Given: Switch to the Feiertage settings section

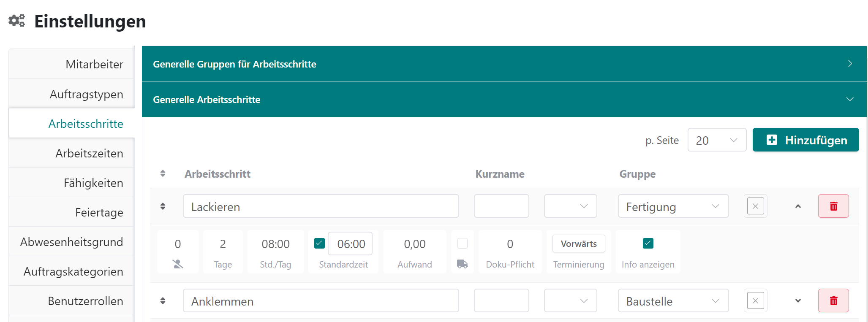Looking at the screenshot, I should pos(99,212).
